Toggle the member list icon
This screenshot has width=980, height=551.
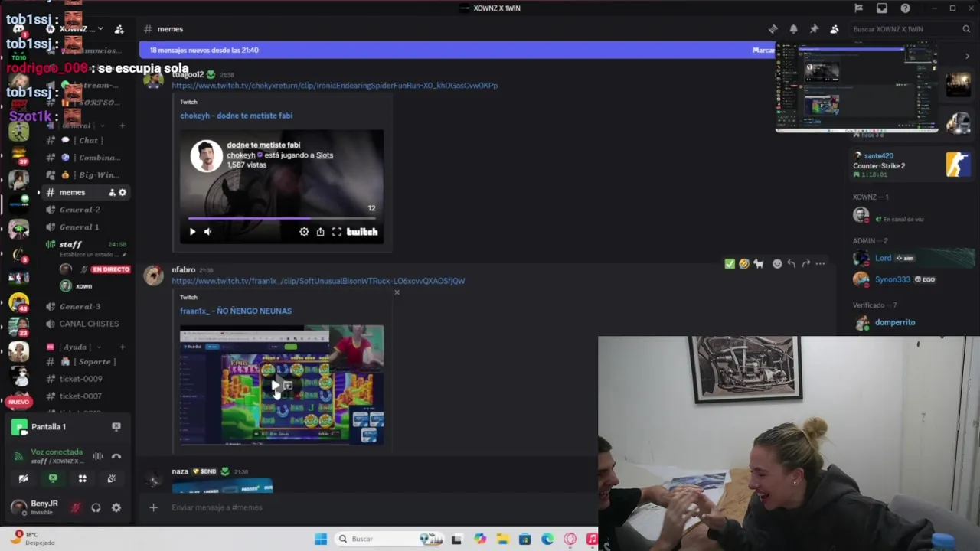tap(835, 29)
